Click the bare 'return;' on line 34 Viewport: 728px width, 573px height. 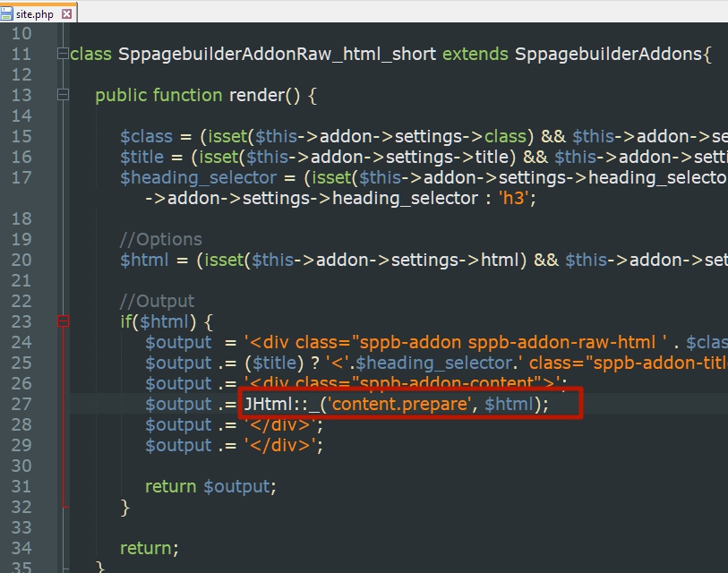(x=150, y=548)
